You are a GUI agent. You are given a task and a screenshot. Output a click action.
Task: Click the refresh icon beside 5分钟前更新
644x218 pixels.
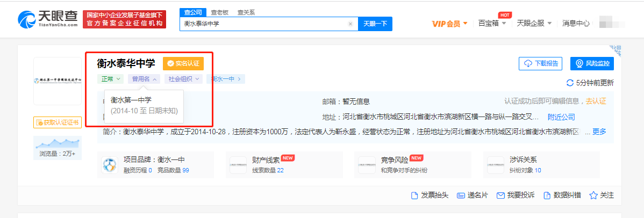[570, 83]
